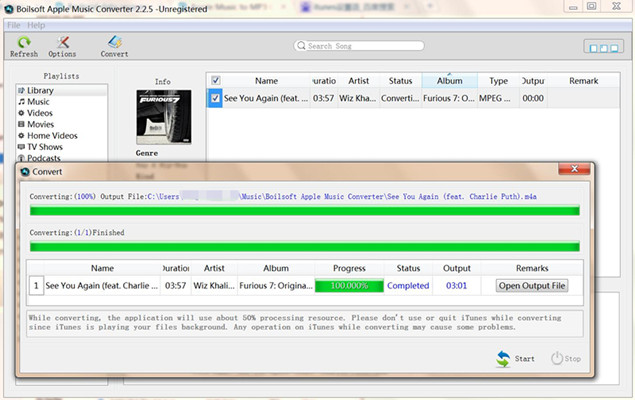
Task: Click the Convert toolbar icon
Action: point(115,42)
